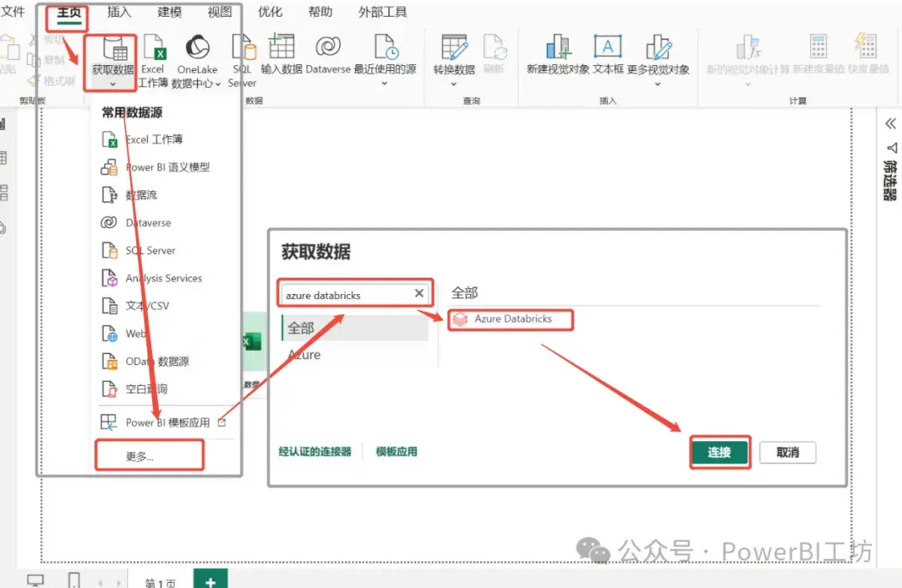Open the 快度量值 quick measure icon

point(865,56)
